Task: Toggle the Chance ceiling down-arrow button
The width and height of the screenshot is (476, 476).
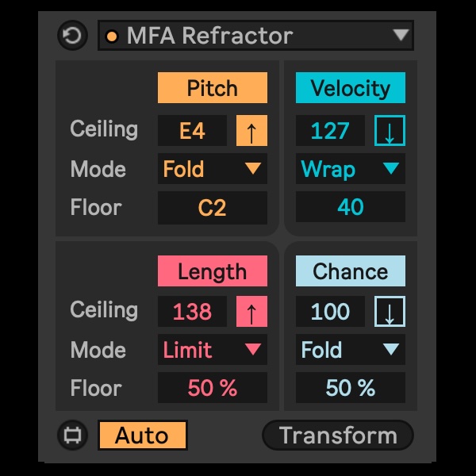Action: point(390,312)
